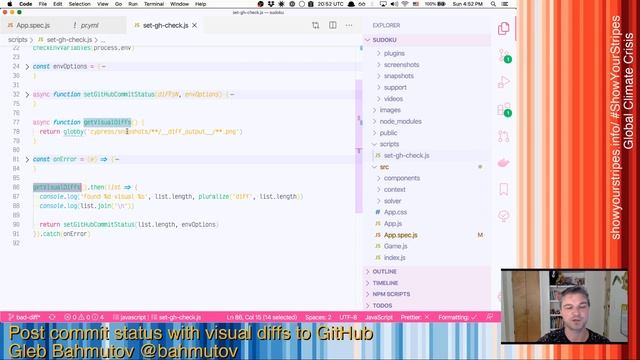Toggle Prettier status in status bar
The width and height of the screenshot is (640, 360).
pyautogui.click(x=415, y=317)
